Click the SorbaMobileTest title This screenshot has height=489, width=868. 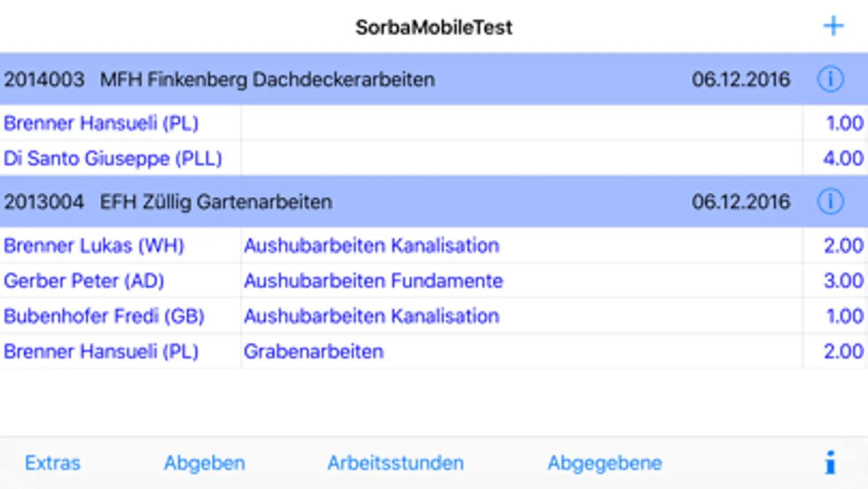tap(434, 27)
